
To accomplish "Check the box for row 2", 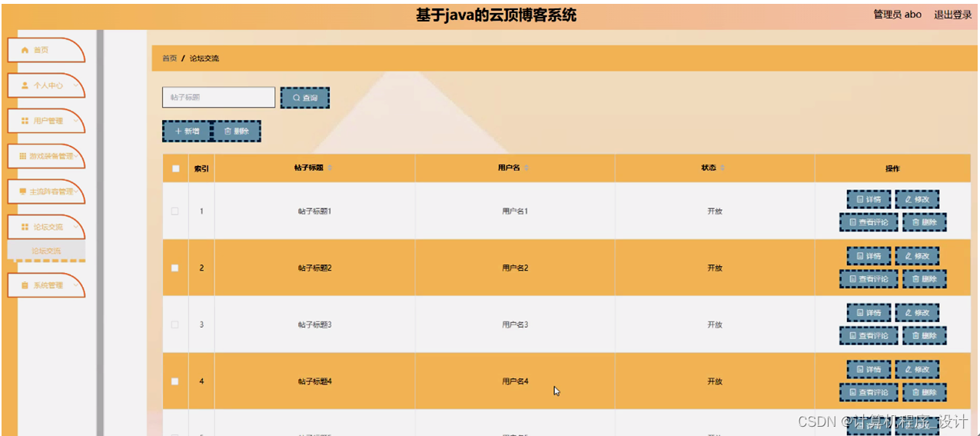I will coord(175,268).
